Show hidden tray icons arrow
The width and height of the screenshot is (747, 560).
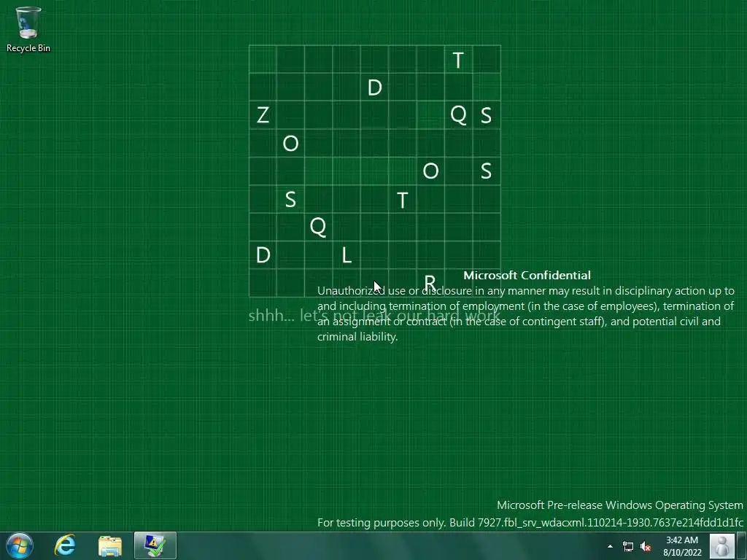pos(610,546)
